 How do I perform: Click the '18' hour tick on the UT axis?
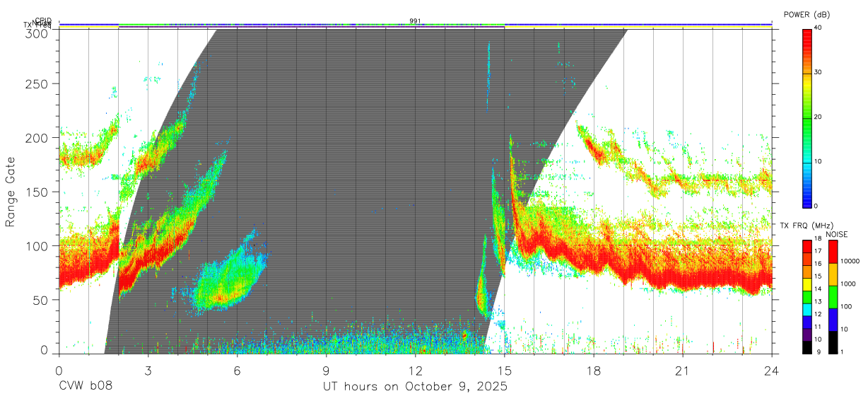pos(594,370)
